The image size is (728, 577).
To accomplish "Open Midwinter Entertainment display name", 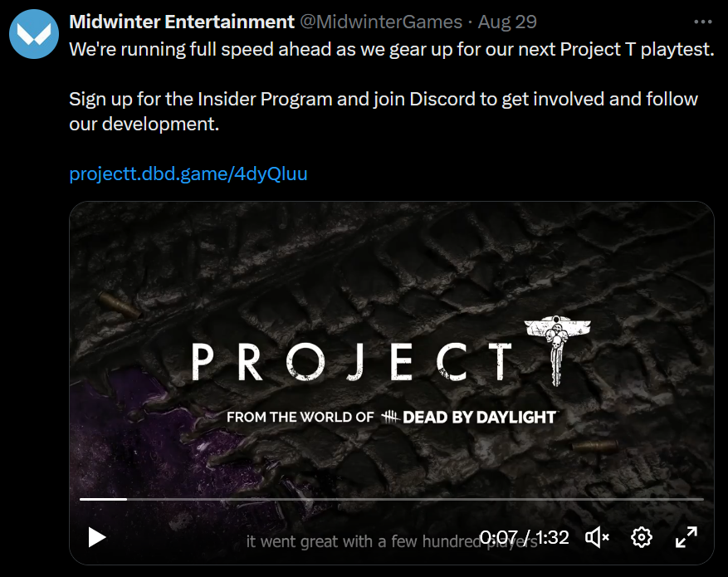I will click(182, 22).
